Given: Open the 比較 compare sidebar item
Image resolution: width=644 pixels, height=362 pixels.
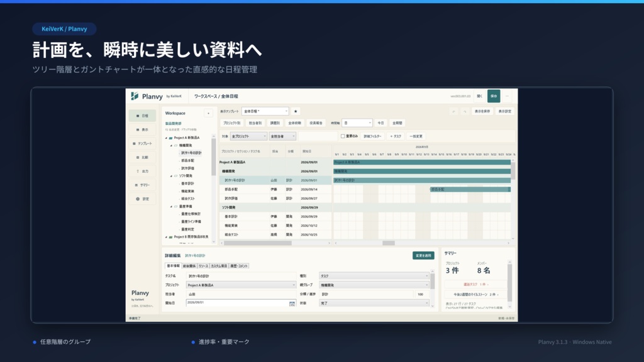Looking at the screenshot, I should tap(142, 158).
